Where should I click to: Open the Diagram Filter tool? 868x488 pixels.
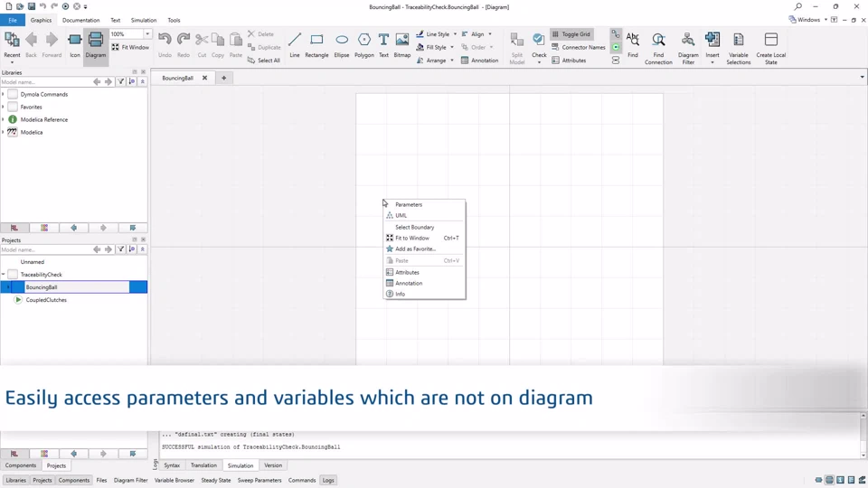[688, 48]
